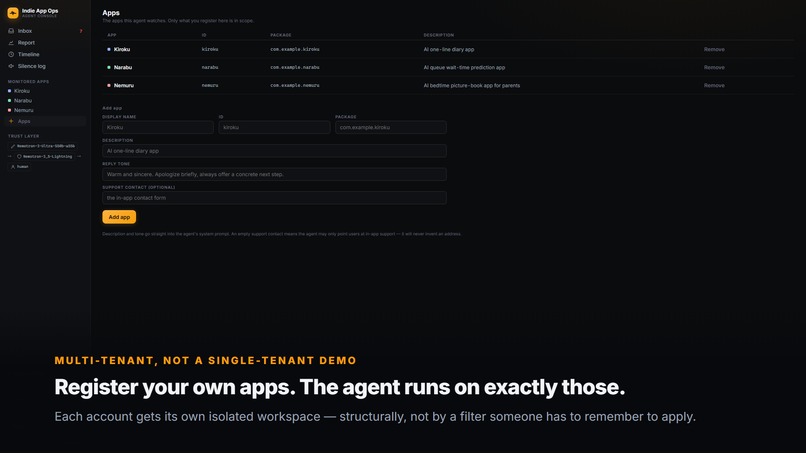Click the Timeline clock icon
The image size is (806, 453).
[11, 55]
